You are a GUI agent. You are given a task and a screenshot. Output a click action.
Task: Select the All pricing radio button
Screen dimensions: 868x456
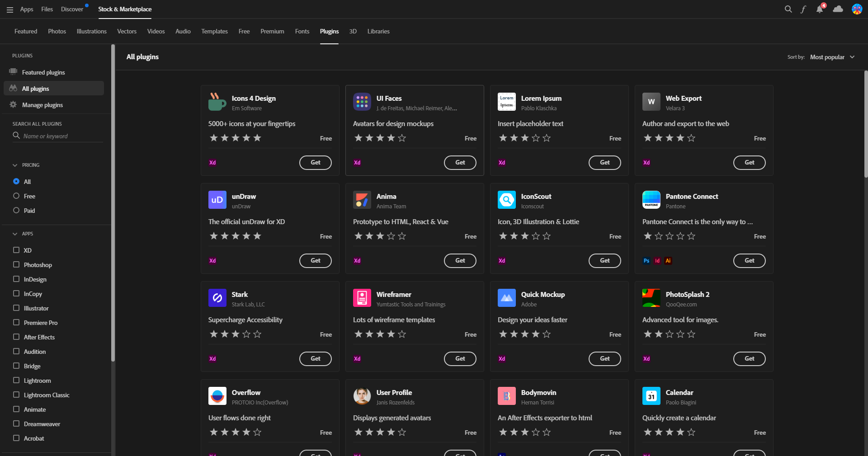tap(16, 181)
